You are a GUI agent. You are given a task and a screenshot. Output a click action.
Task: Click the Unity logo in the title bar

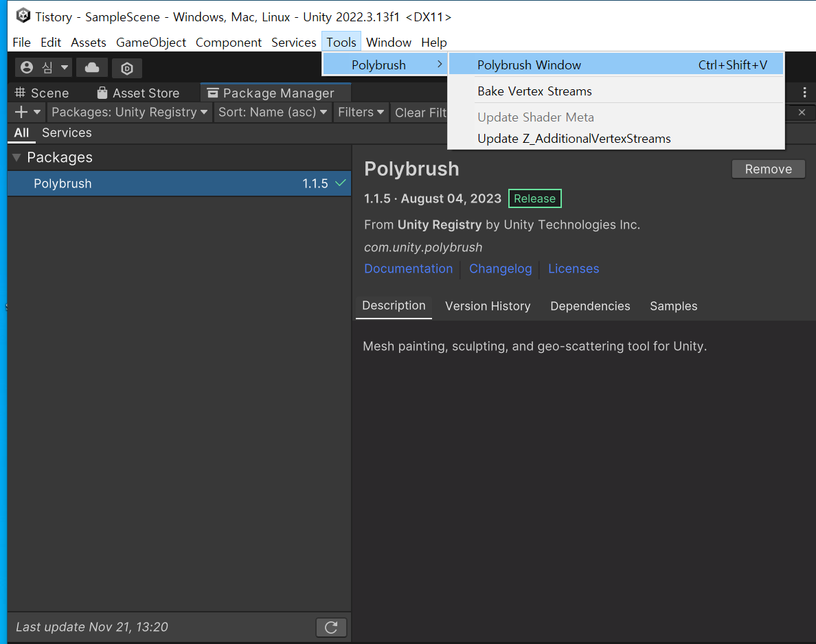point(23,16)
